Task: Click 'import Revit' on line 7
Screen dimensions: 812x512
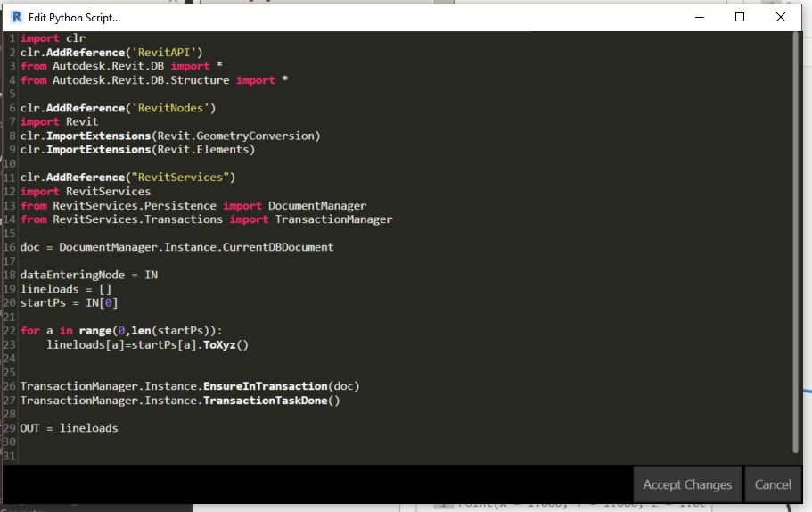Action: coord(59,122)
